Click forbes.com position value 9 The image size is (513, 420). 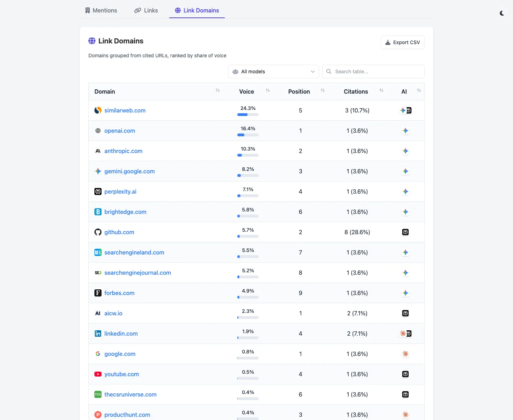(300, 293)
